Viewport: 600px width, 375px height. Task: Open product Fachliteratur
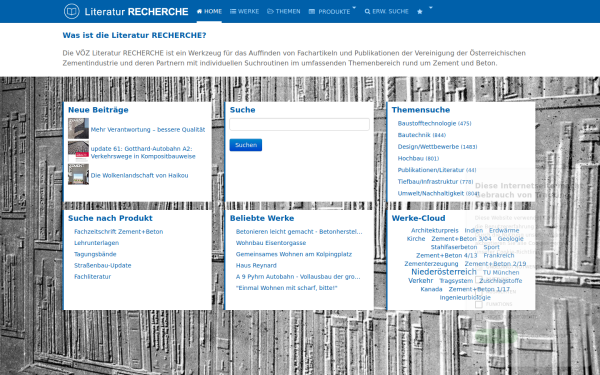pos(93,276)
